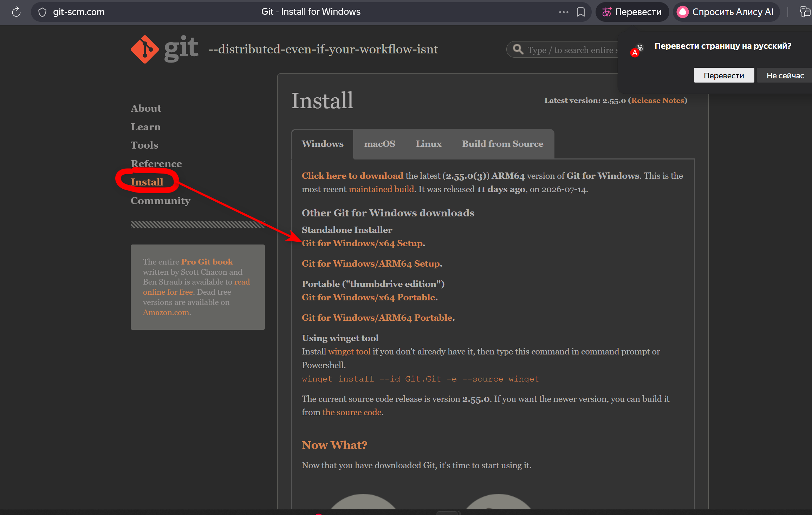Switch to the macOS tab
This screenshot has height=515, width=812.
coord(379,144)
